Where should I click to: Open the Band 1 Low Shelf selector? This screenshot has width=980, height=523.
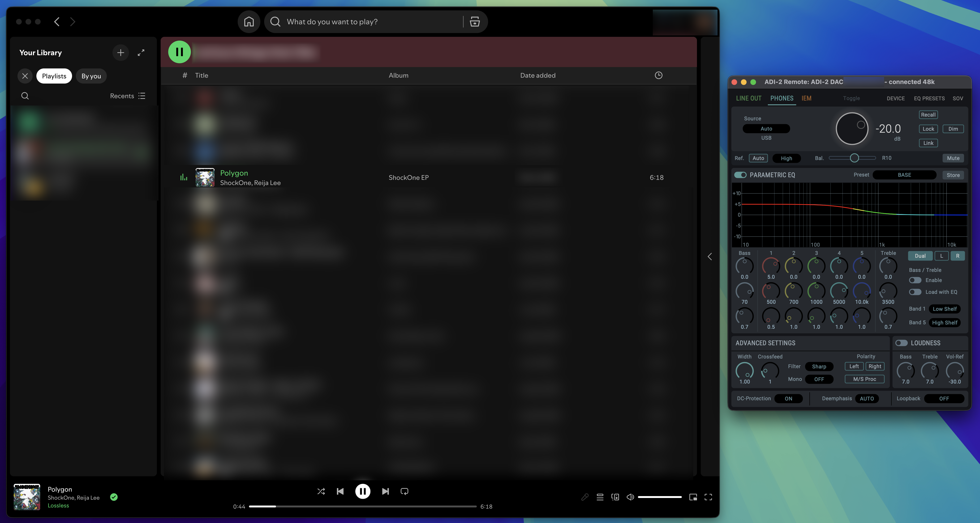(x=944, y=309)
